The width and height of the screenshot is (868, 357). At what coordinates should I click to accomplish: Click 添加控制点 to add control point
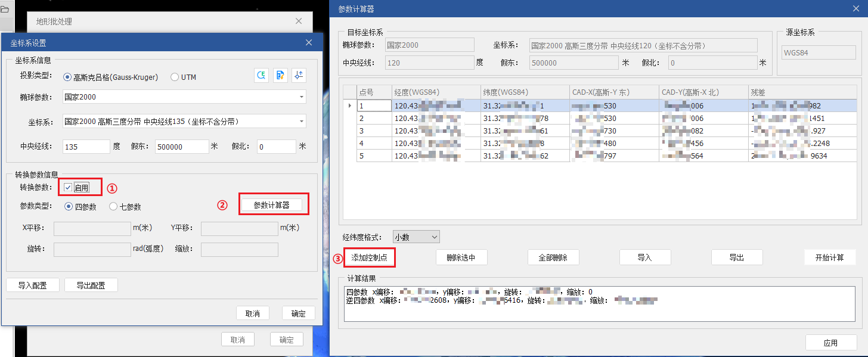(370, 257)
